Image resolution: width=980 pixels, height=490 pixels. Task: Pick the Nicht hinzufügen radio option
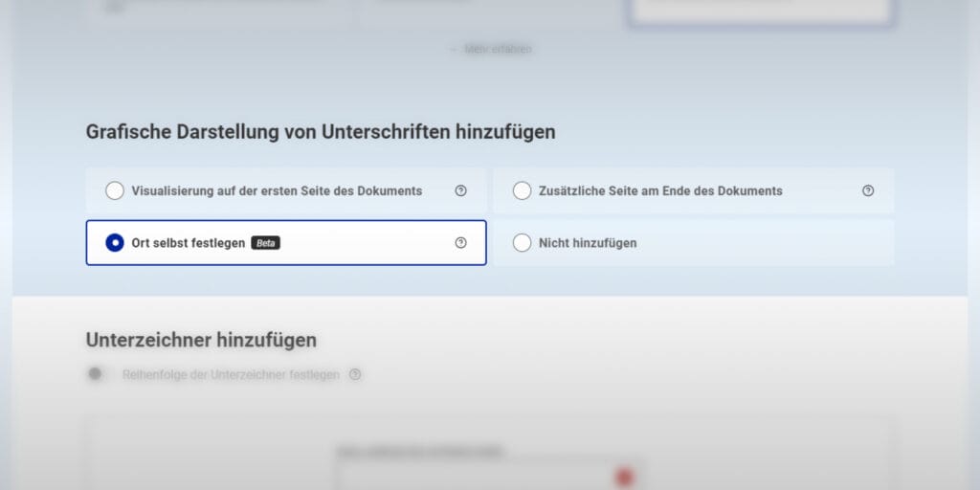[522, 243]
